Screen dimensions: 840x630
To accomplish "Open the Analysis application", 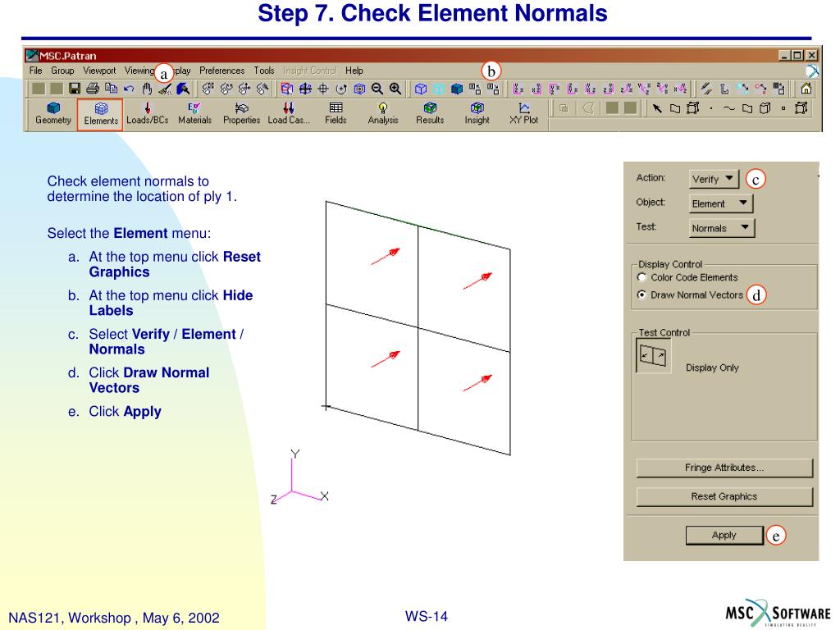I will pos(383,113).
